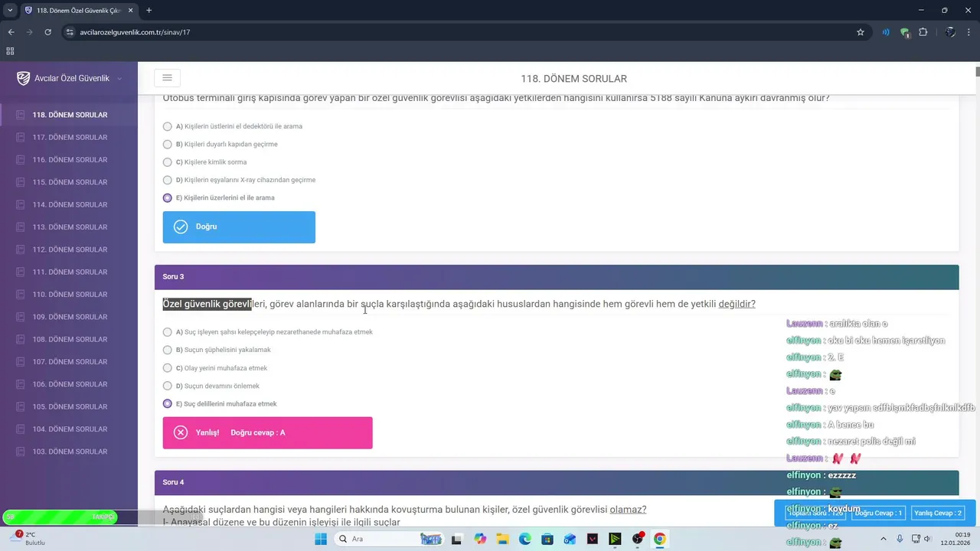Click the microphone icon in system tray
The width and height of the screenshot is (980, 551).
[900, 539]
